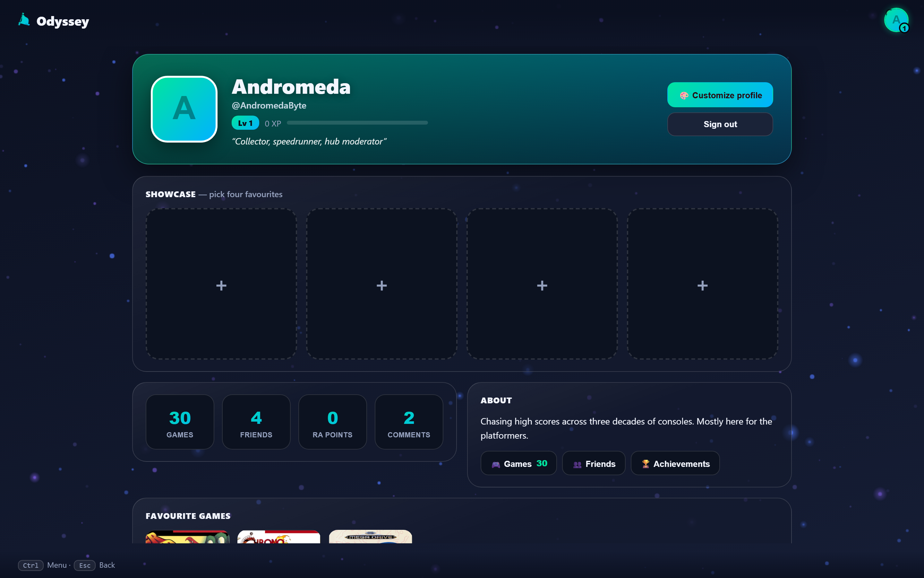Screen dimensions: 924x578
Task: Open the 30 Games stat card
Action: (180, 422)
